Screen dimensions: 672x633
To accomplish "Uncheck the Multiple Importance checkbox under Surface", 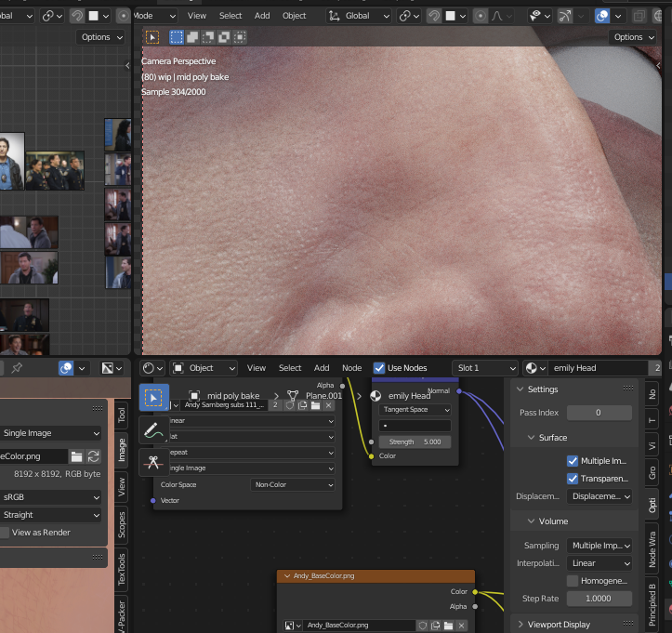I will click(573, 461).
